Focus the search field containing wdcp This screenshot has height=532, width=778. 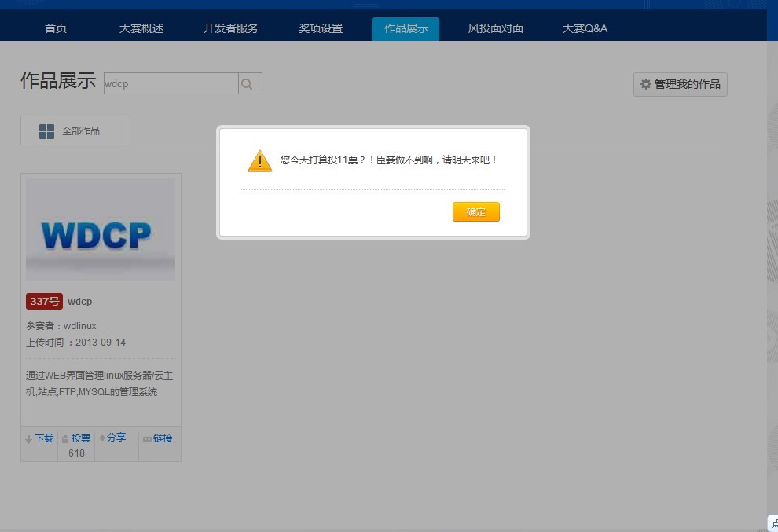coord(171,84)
